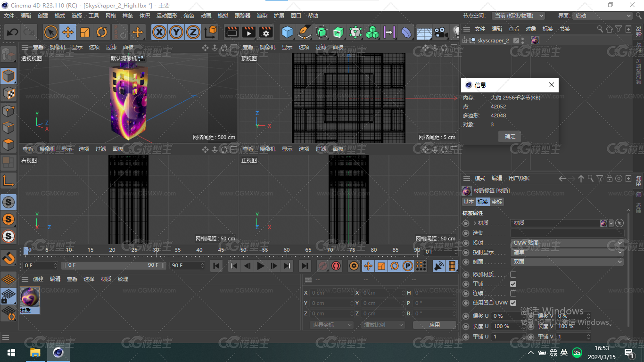
Task: Open the 创建 menu in material manager
Action: [x=38, y=279]
